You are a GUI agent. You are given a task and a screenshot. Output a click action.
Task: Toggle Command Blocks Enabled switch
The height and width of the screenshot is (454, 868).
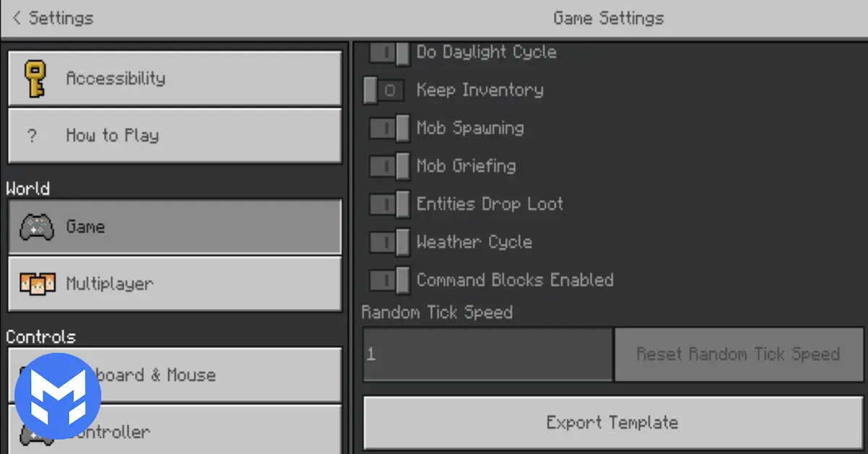tap(389, 280)
